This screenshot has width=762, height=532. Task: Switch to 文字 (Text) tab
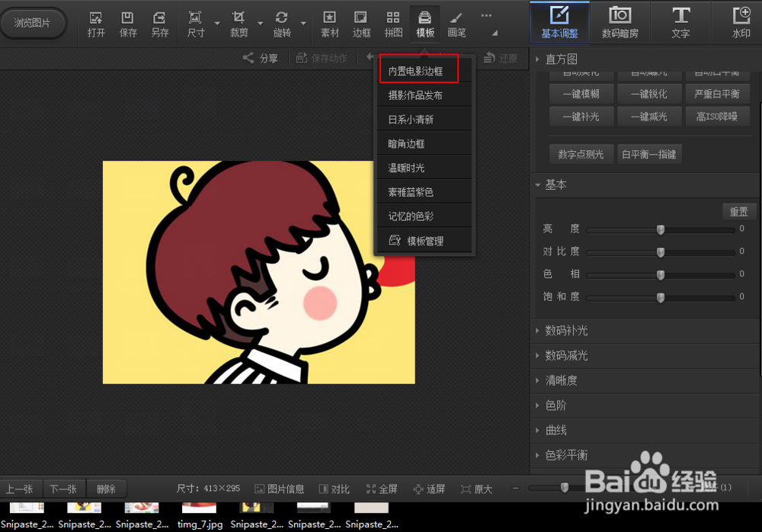click(680, 22)
